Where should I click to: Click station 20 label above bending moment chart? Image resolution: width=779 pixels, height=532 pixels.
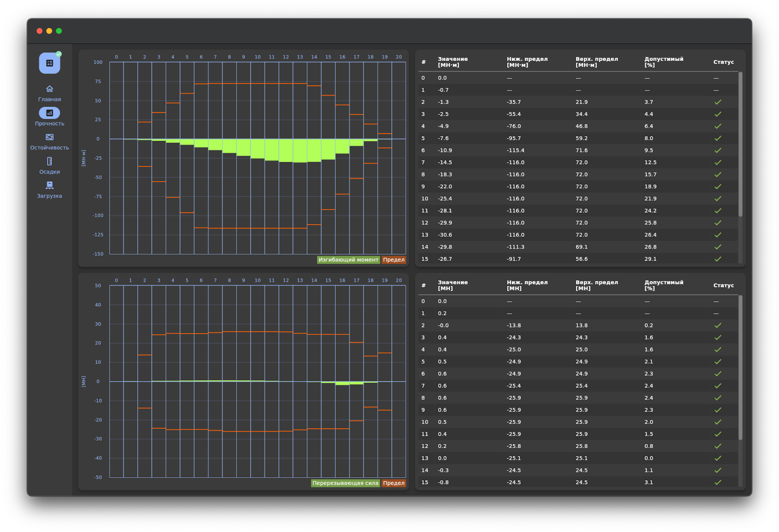click(399, 57)
